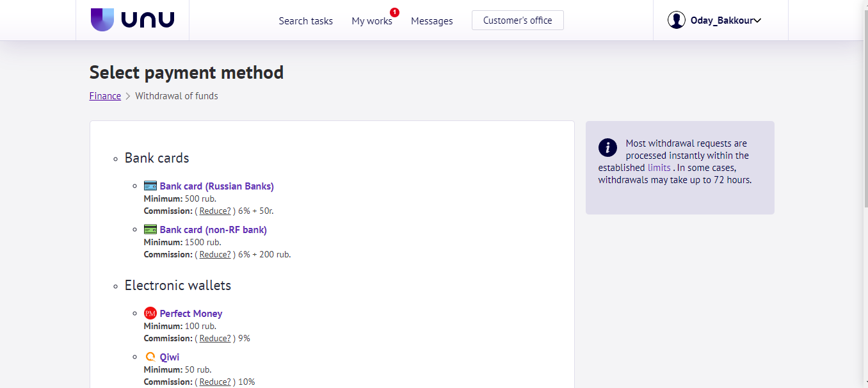Open the Search tasks menu item

click(x=305, y=21)
